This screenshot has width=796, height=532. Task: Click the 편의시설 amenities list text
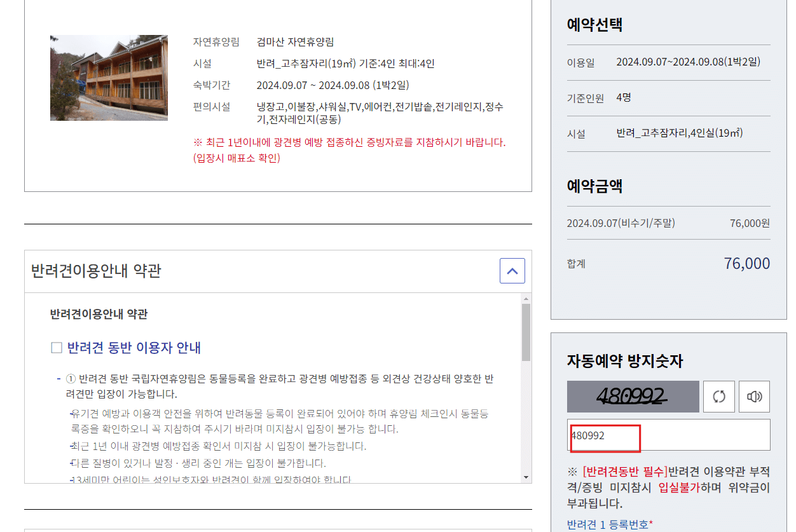click(x=380, y=113)
